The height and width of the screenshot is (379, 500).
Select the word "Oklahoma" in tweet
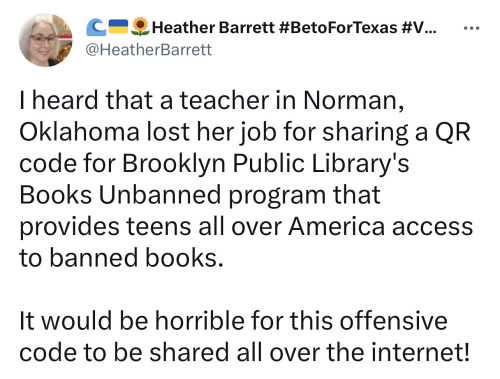[79, 132]
